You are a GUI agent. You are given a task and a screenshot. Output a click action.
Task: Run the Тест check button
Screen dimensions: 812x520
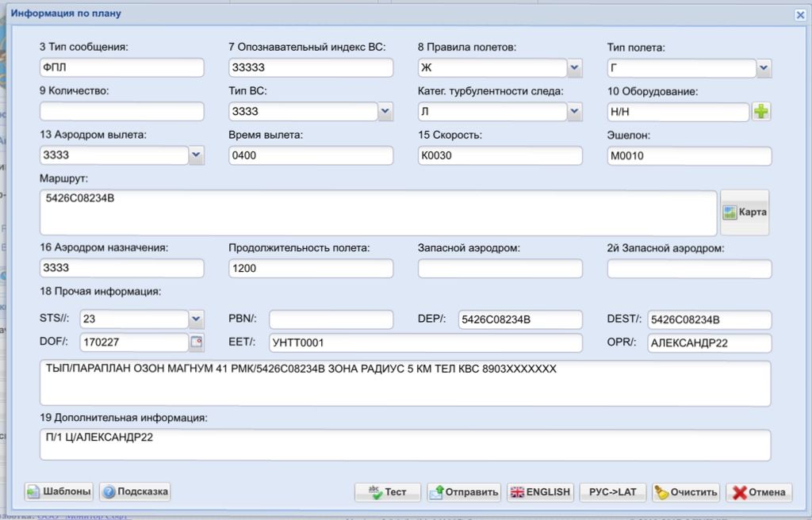click(x=387, y=492)
